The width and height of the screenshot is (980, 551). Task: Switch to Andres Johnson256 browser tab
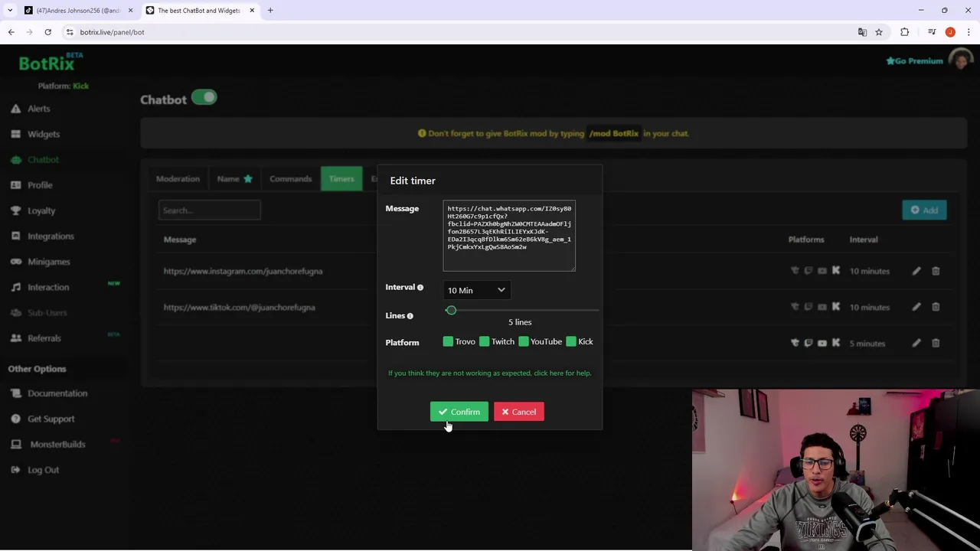79,11
